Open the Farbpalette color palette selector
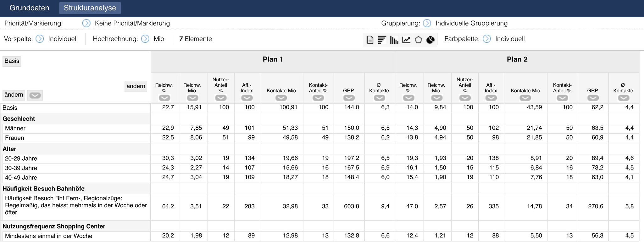 point(487,39)
